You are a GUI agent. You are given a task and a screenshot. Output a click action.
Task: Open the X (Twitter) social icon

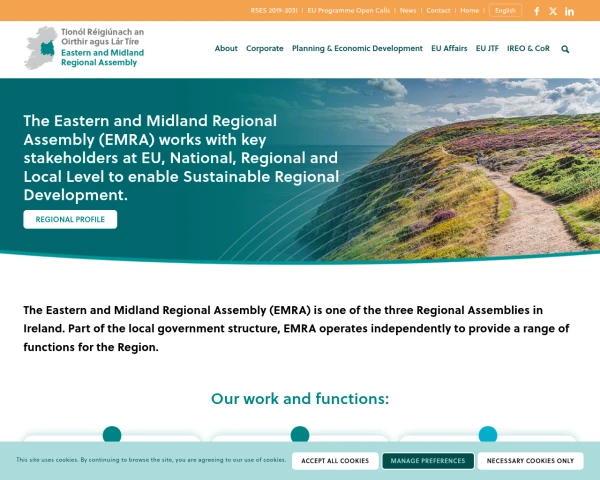click(553, 11)
